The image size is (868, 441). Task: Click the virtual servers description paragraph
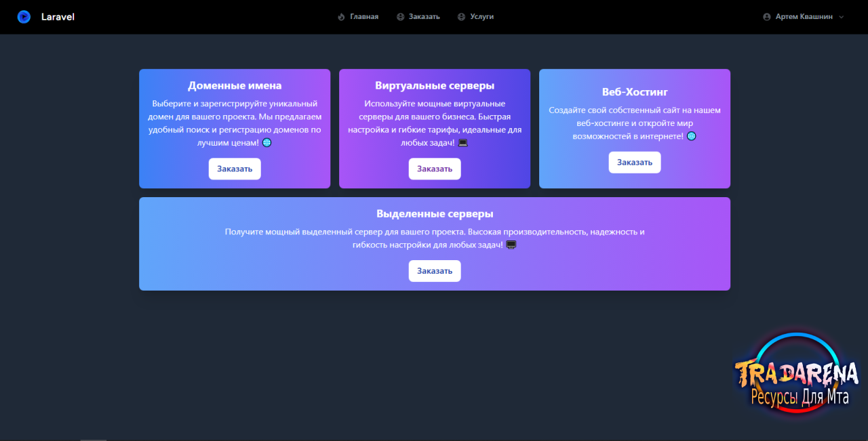(x=435, y=123)
